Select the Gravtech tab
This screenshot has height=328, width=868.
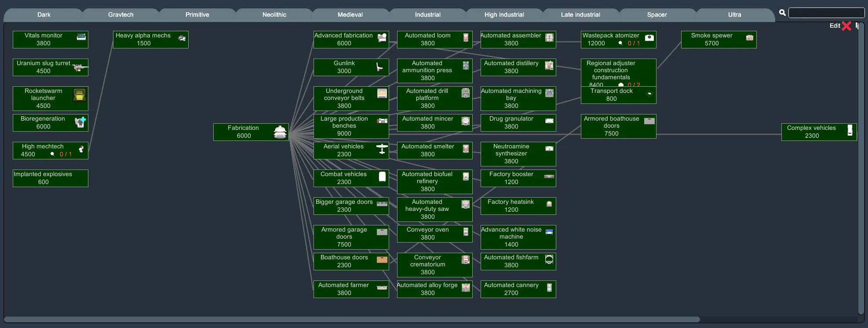tap(120, 15)
